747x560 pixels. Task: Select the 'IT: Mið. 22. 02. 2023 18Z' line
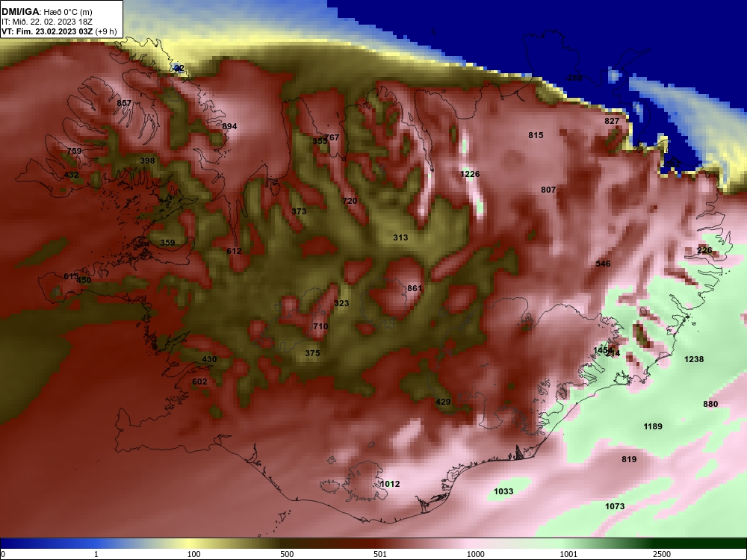click(46, 22)
